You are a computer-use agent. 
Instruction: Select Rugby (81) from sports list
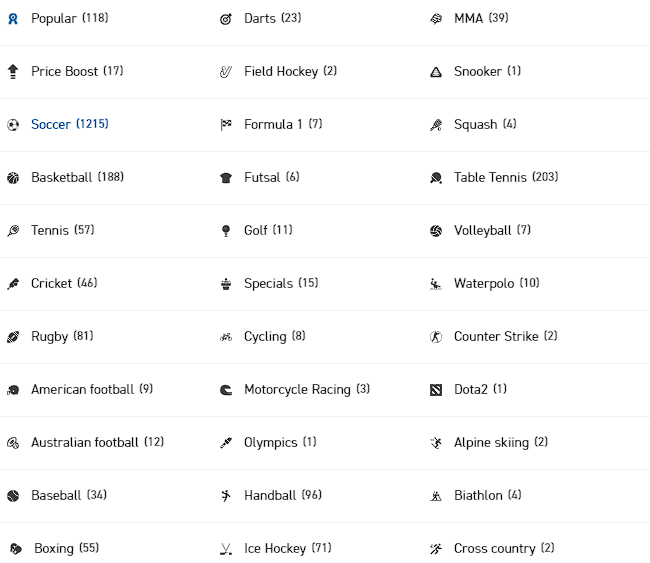point(62,336)
